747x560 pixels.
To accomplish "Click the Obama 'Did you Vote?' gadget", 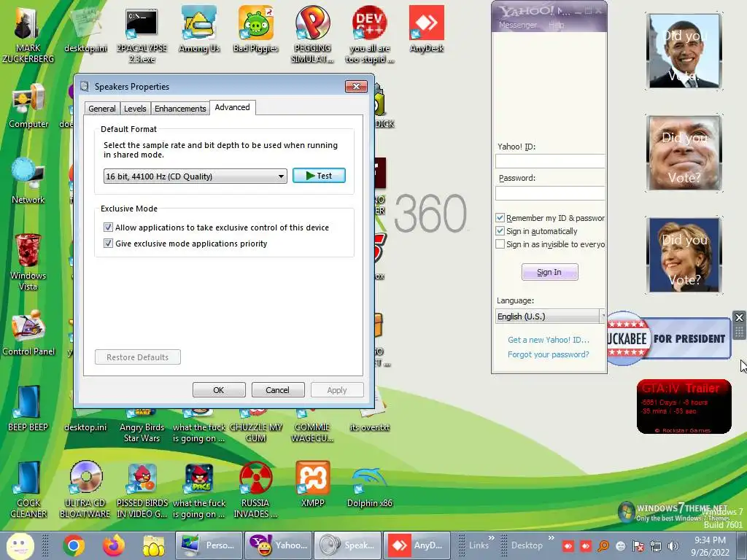I will [x=684, y=51].
